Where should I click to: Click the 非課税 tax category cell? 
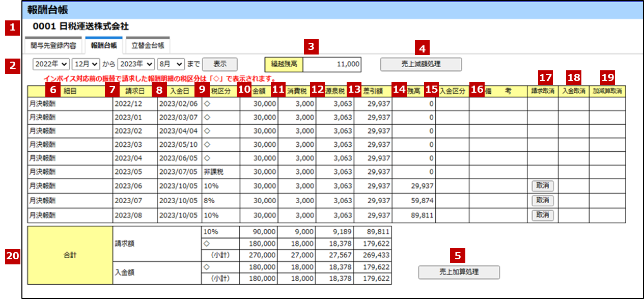(220, 172)
